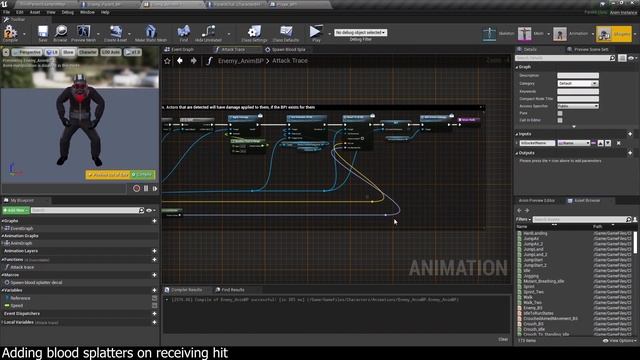Switch to the Skeleton editor mode icon
Image resolution: width=640 pixels, height=360 pixels.
coord(489,34)
